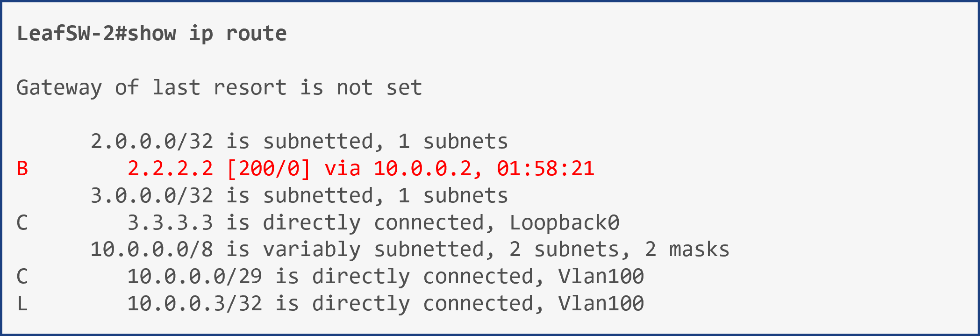Click the 01:58:21 route uptime
Viewport: 980px width, 336px height.
tap(545, 169)
